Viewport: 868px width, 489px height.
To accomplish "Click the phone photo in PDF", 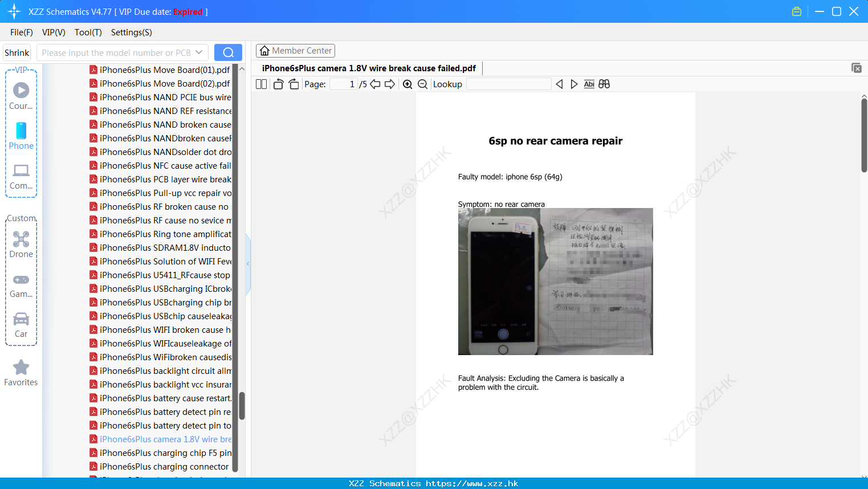I will click(556, 282).
